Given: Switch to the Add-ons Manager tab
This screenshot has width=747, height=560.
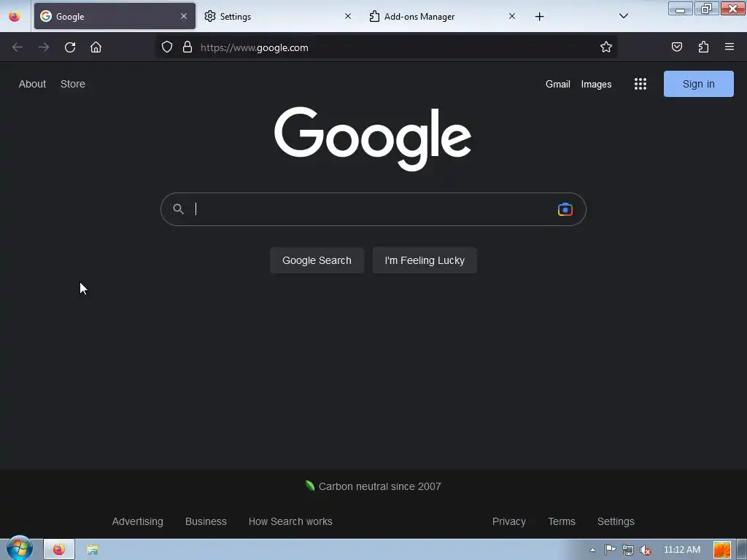Looking at the screenshot, I should pyautogui.click(x=443, y=16).
